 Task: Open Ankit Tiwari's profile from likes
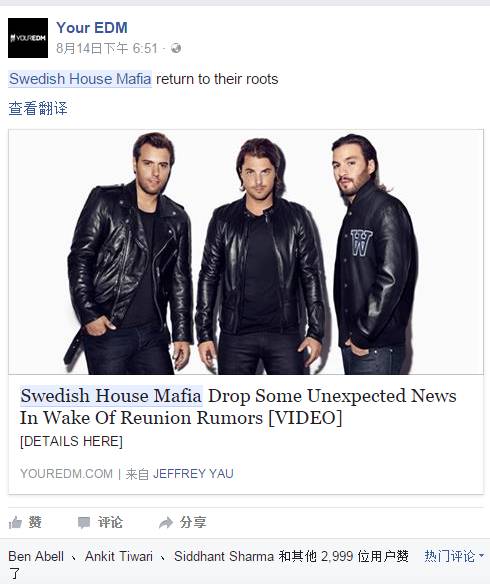(x=119, y=556)
